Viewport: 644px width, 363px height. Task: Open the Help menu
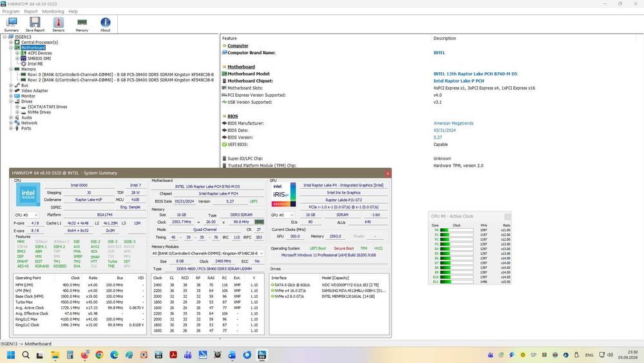pyautogui.click(x=73, y=12)
